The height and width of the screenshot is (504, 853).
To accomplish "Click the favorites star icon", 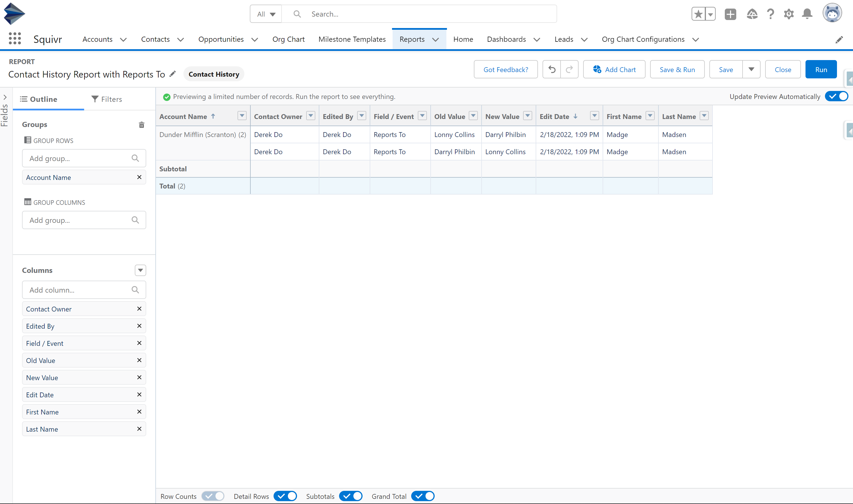I will click(x=698, y=14).
